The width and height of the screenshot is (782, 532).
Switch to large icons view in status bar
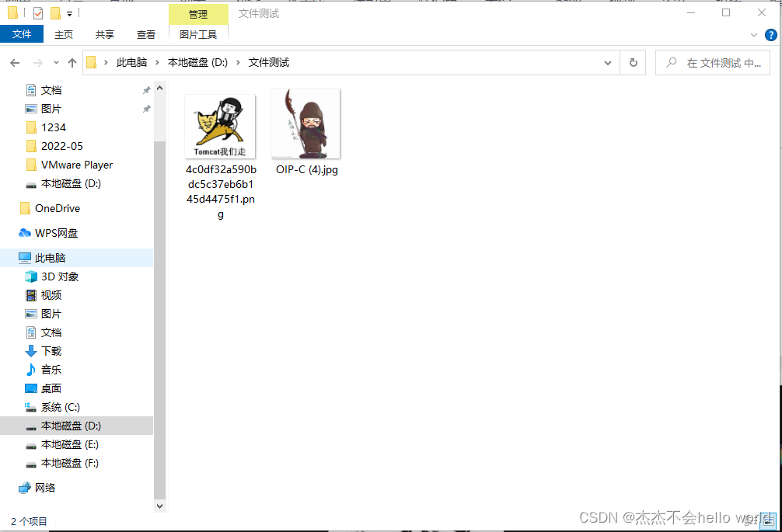click(x=769, y=522)
